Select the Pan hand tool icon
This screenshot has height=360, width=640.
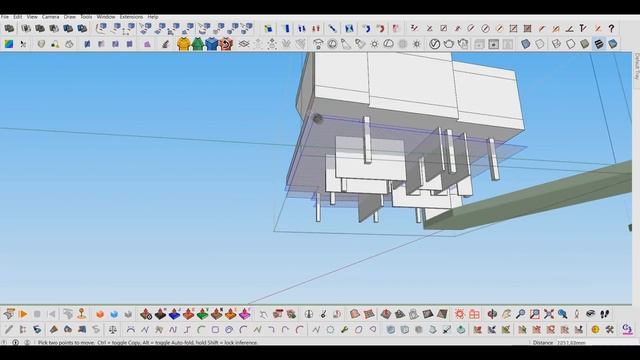507,314
